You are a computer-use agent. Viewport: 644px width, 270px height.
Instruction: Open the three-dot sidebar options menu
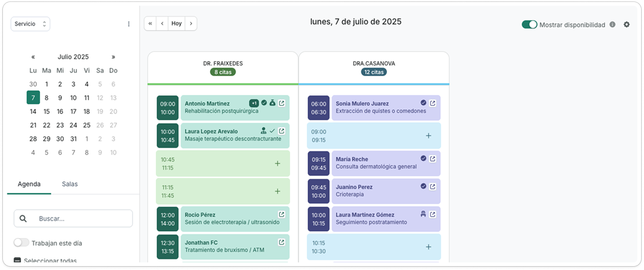click(x=129, y=24)
